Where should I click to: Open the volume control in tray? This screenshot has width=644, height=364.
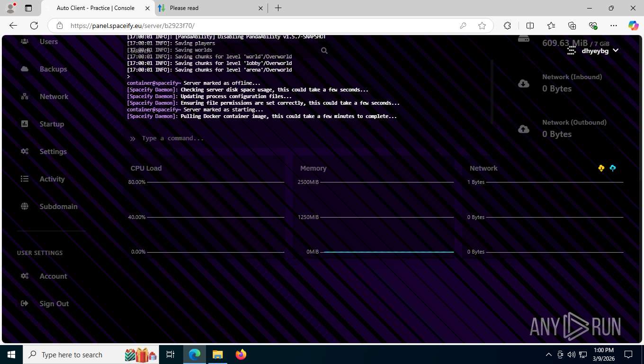click(572, 355)
